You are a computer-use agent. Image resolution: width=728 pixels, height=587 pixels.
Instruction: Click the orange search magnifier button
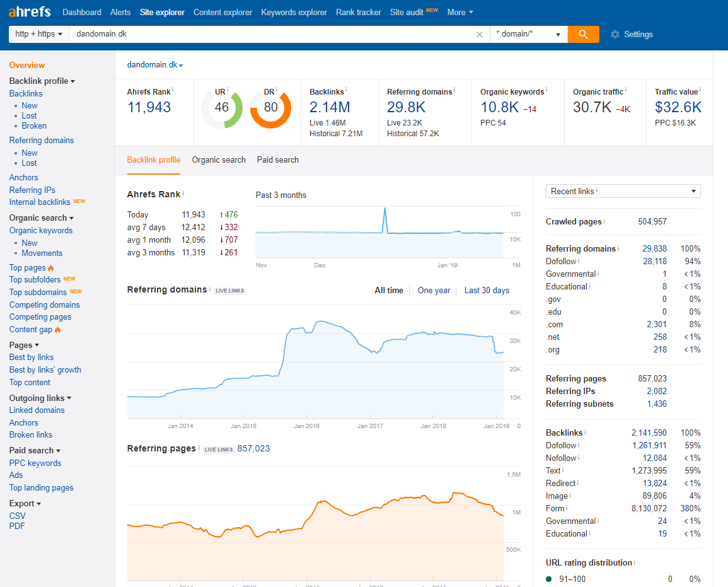tap(583, 34)
